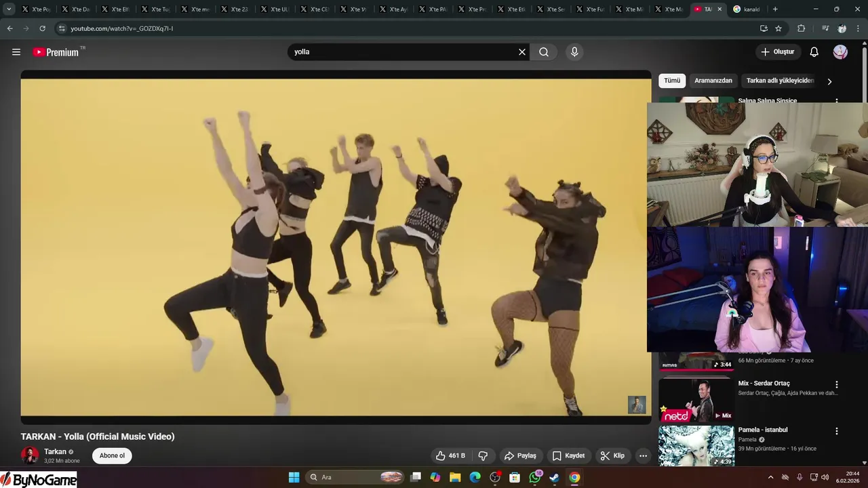The width and height of the screenshot is (868, 488).
Task: Create a clip with Klip button
Action: (x=612, y=456)
